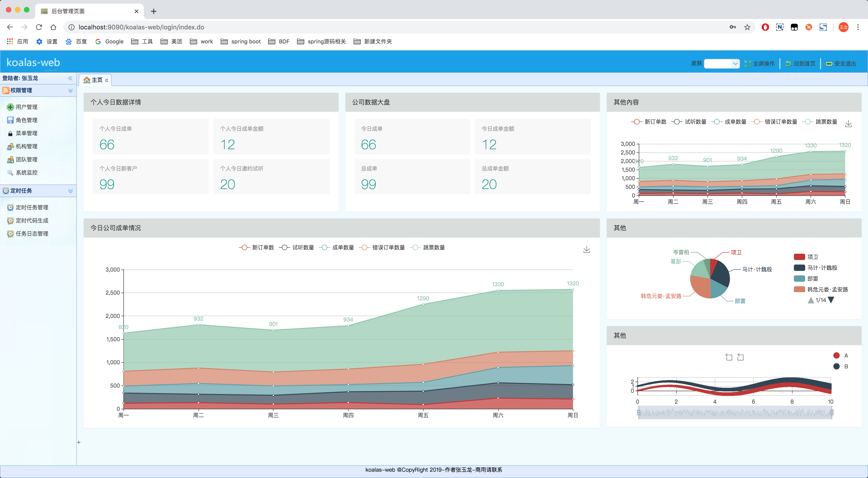The image size is (868, 478).
Task: Open the Google bookmark
Action: 109,41
